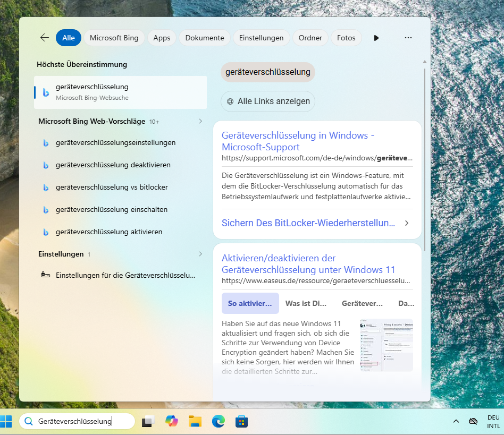Click the cloud sync status tray icon
The height and width of the screenshot is (435, 504).
point(473,421)
